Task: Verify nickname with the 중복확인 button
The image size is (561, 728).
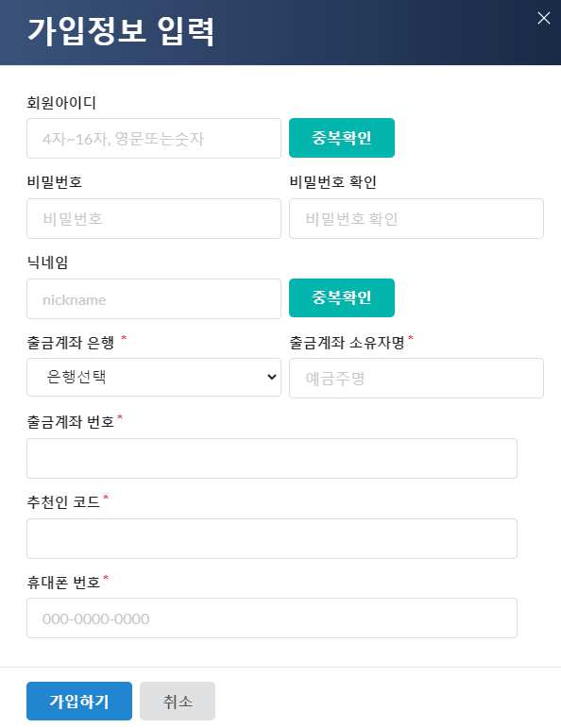Action: (342, 298)
